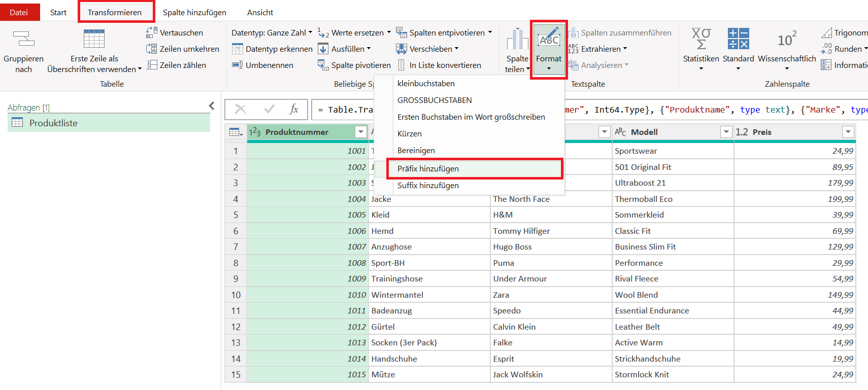Click in the formula bar text
The height and width of the screenshot is (390, 868).
(x=589, y=110)
